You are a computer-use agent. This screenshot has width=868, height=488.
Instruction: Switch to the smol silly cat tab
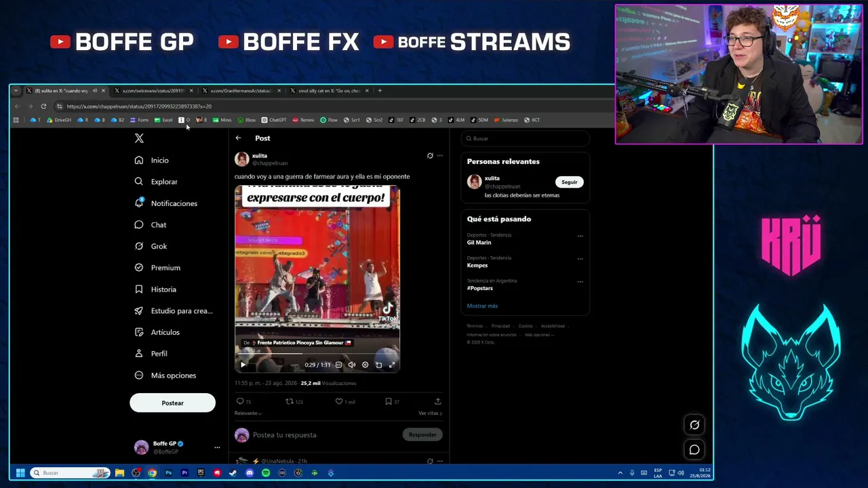pyautogui.click(x=330, y=91)
